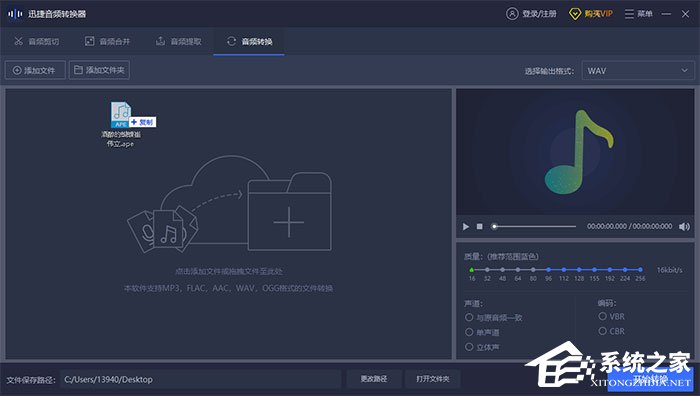Stop the audio playback
The width and height of the screenshot is (700, 396).
coord(479,227)
